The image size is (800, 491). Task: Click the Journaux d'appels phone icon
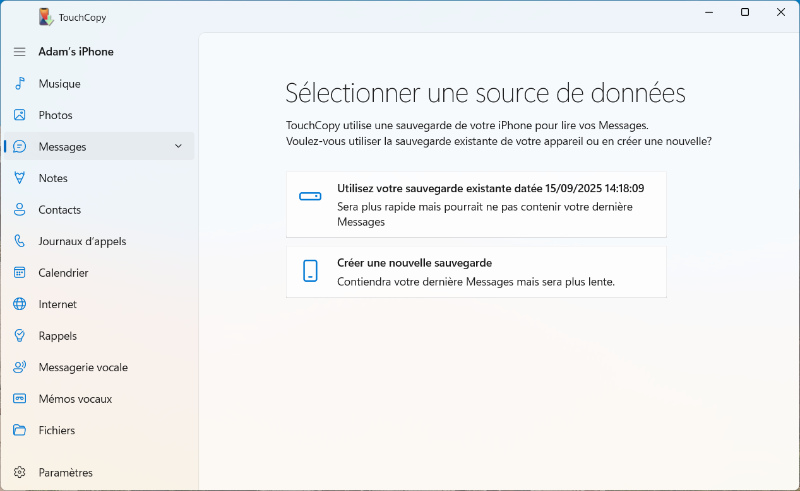[x=19, y=241]
